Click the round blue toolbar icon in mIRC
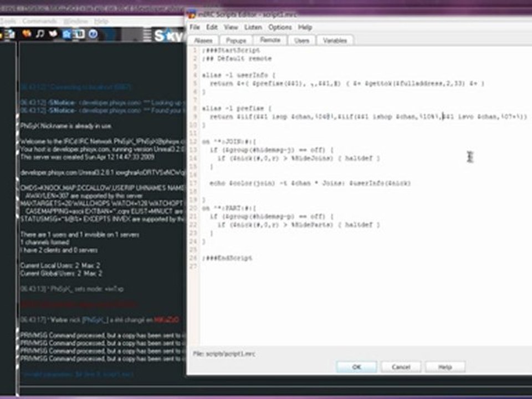The image size is (532, 399). 93,34
